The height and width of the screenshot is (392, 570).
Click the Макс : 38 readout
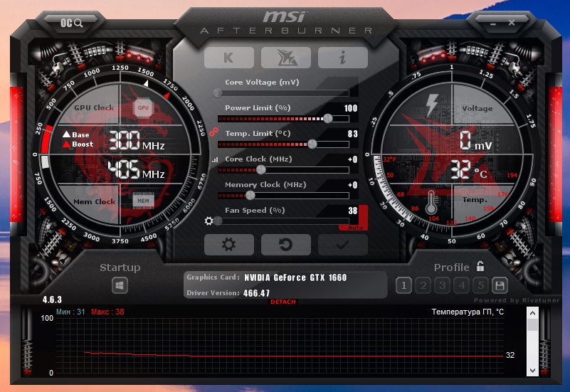(107, 312)
